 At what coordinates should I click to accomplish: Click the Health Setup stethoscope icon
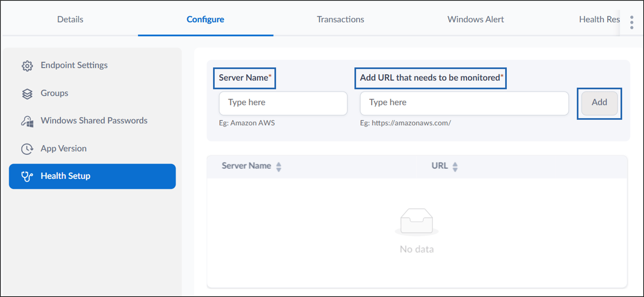point(27,176)
